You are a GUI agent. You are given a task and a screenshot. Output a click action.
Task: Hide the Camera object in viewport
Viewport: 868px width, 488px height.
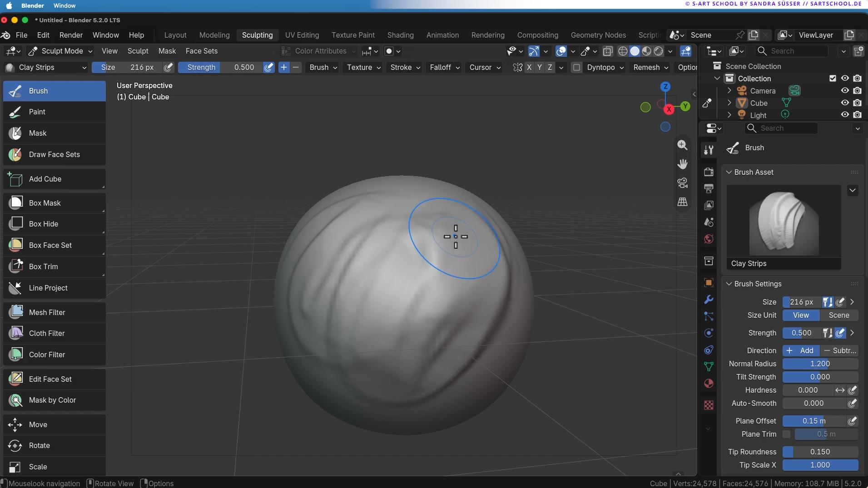(x=845, y=91)
